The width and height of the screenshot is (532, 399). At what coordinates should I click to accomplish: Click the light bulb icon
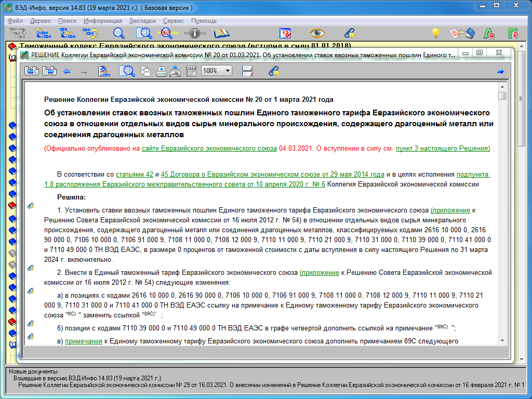[436, 33]
